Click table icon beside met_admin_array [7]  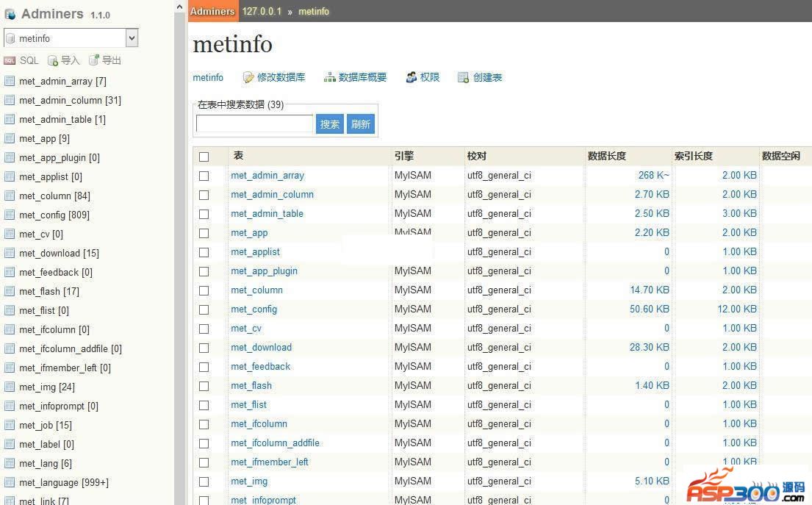(10, 81)
